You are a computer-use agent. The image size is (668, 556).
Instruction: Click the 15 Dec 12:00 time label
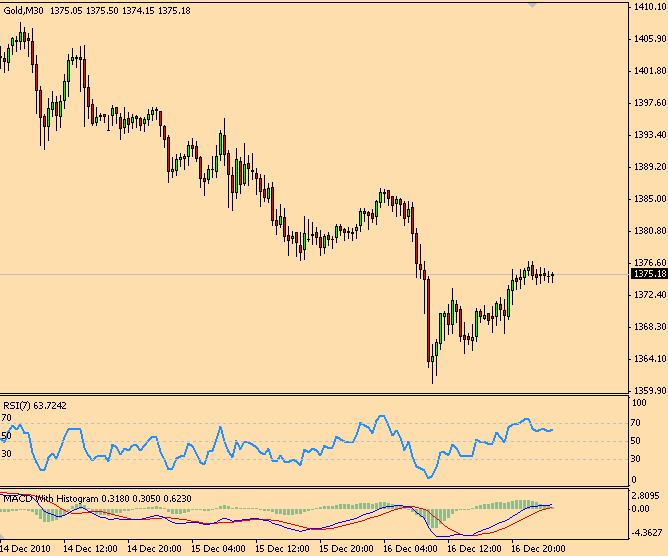(282, 549)
